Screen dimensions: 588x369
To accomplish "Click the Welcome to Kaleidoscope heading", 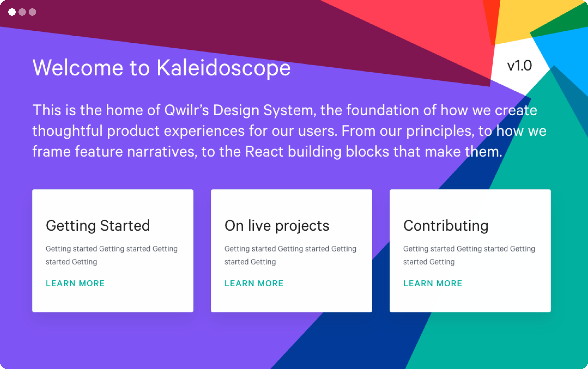I will click(162, 67).
